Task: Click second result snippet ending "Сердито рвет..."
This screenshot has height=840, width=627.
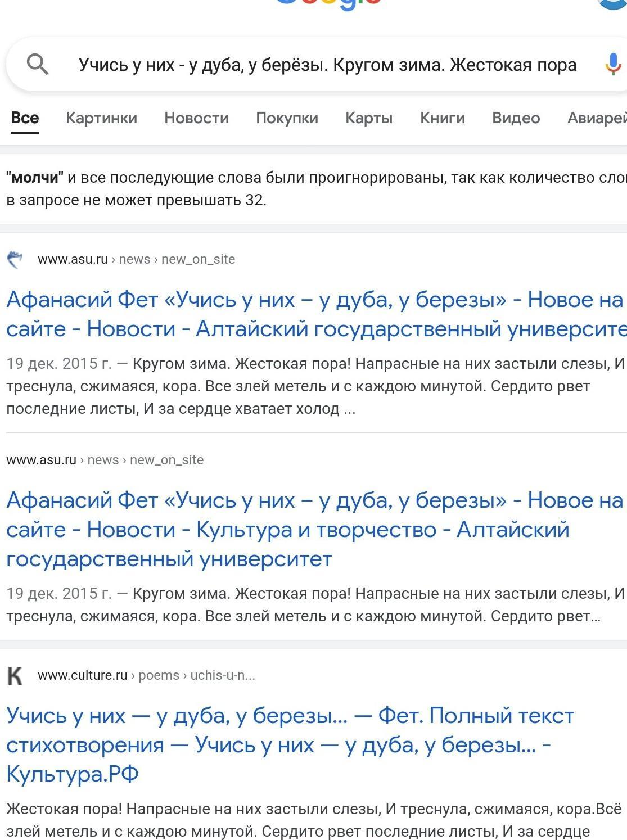Action: 315,605
